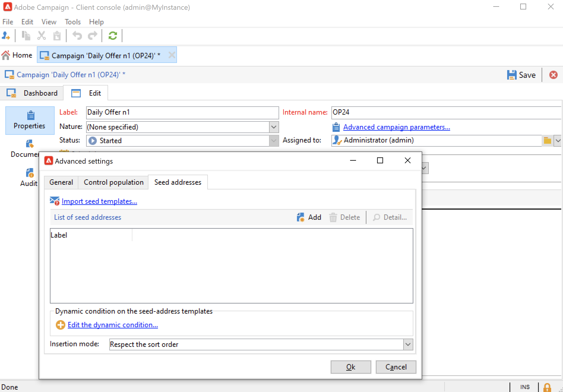Screen dimensions: 563x392
Task: Open the Help menu
Action: click(96, 22)
